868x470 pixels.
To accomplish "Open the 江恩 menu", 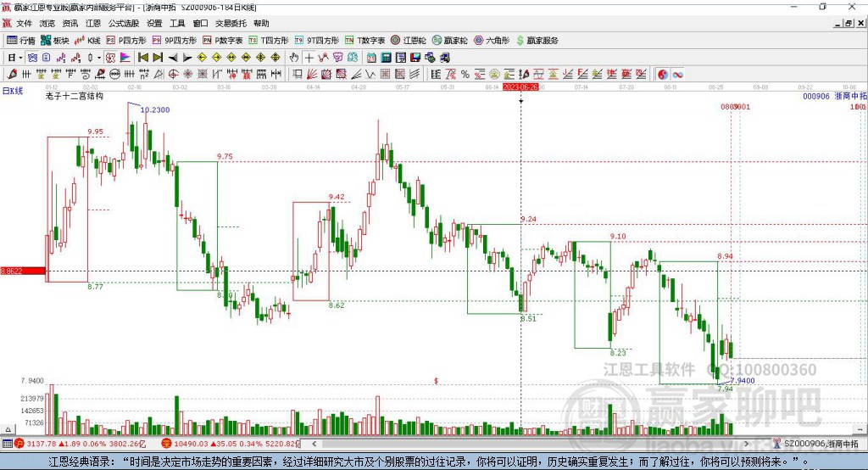I will click(93, 23).
